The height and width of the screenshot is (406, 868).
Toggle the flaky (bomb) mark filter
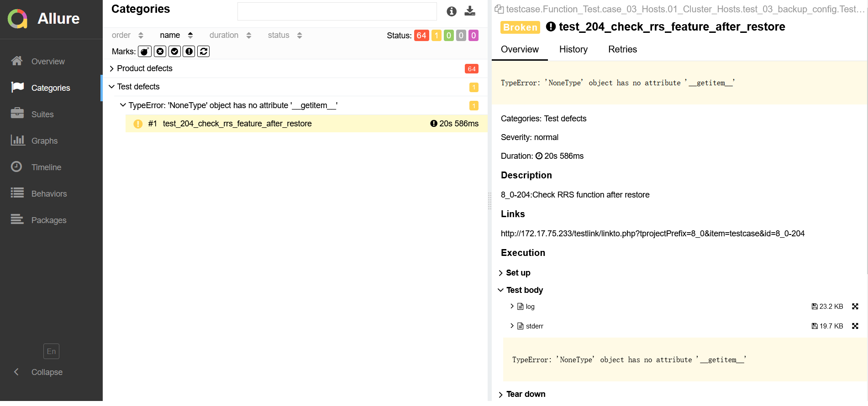coord(145,52)
